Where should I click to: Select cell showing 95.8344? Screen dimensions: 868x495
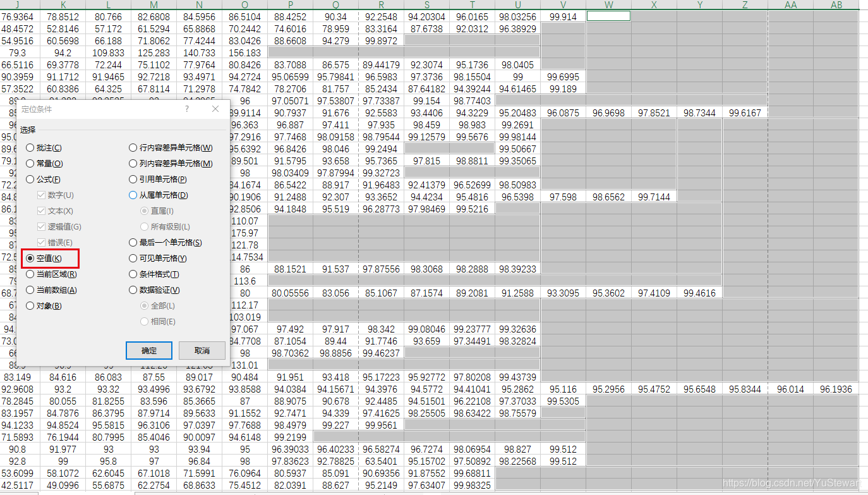click(745, 389)
